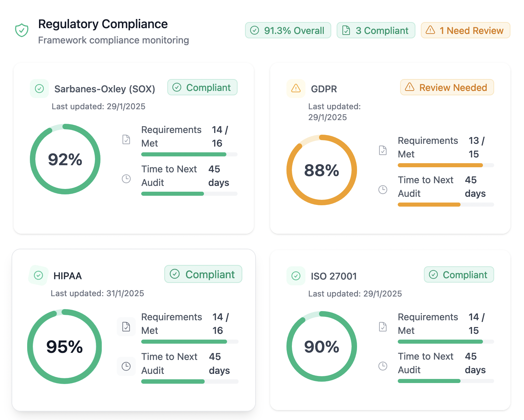The height and width of the screenshot is (420, 524).
Task: Click the GDPR Last updated date text
Action: click(x=334, y=112)
